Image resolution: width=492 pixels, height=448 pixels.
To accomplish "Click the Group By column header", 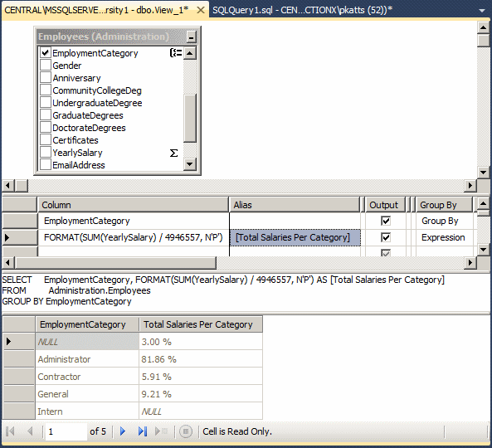I will (x=443, y=205).
